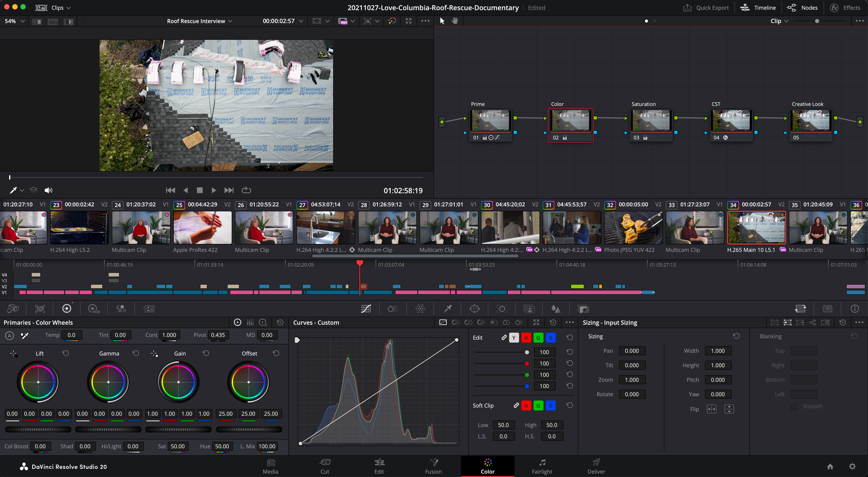Switch to the Fairlight page tab
Screen dimensions: 868x477
click(542, 466)
